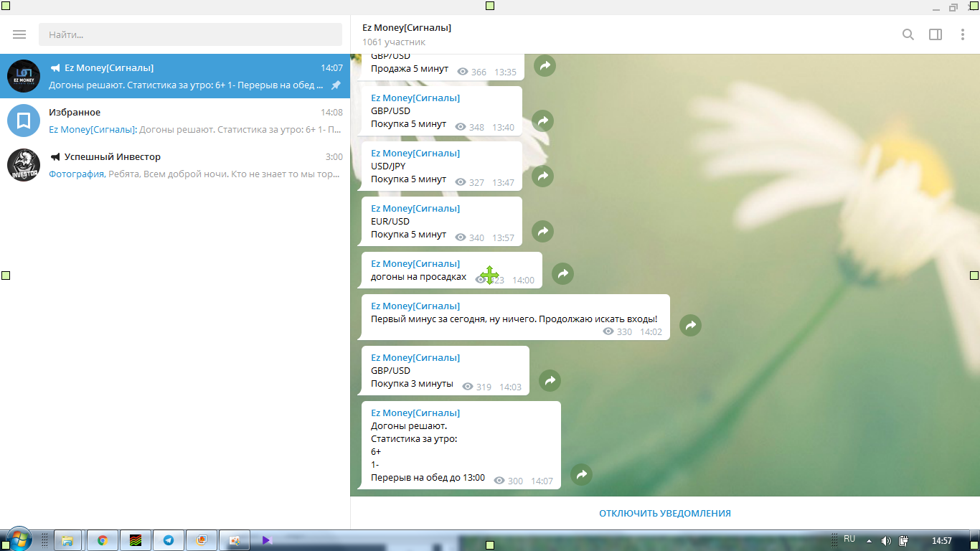This screenshot has height=551, width=980.
Task: Click ОТКЛЮЧИТЬ УВЕДОМЛЕНИЯ button
Action: pyautogui.click(x=665, y=514)
